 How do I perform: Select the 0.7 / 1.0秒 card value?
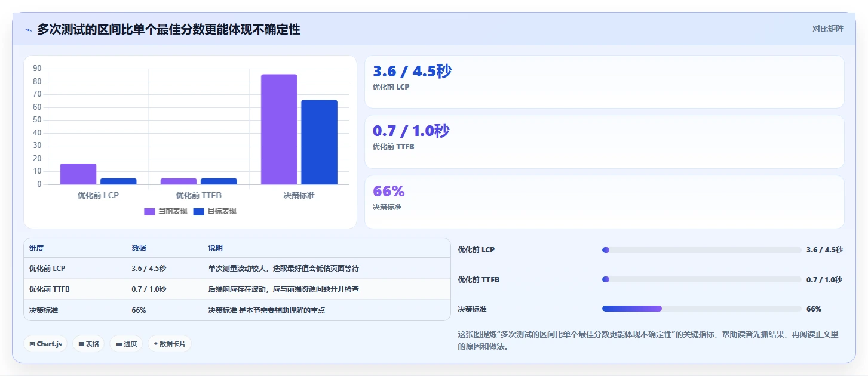411,131
